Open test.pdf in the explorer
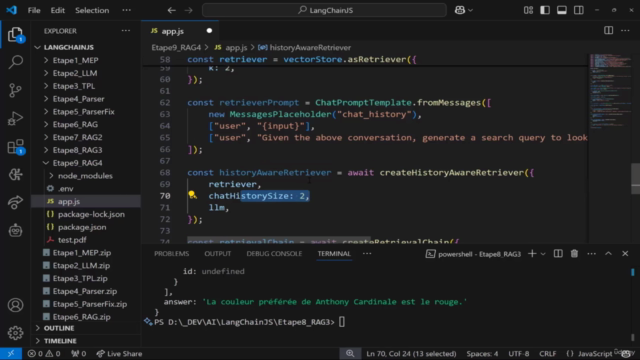The width and height of the screenshot is (640, 360). click(72, 240)
